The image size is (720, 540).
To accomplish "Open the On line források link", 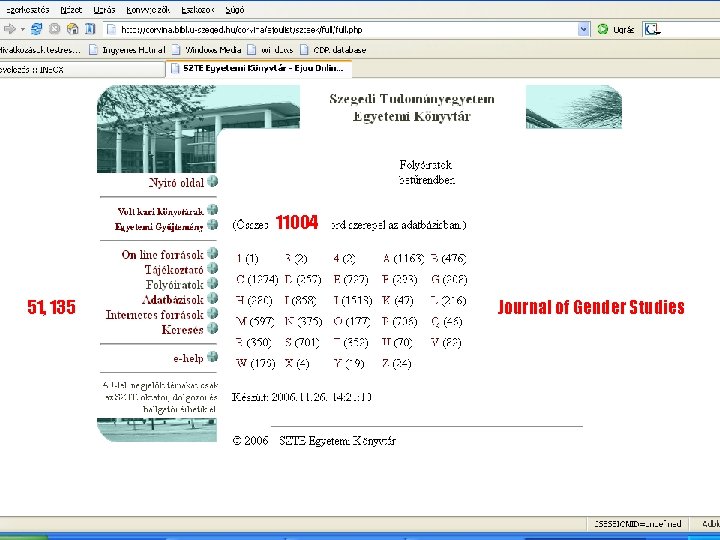I will [163, 255].
